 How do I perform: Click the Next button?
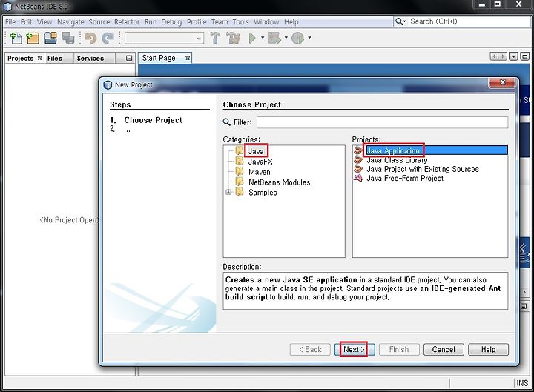[x=355, y=350]
